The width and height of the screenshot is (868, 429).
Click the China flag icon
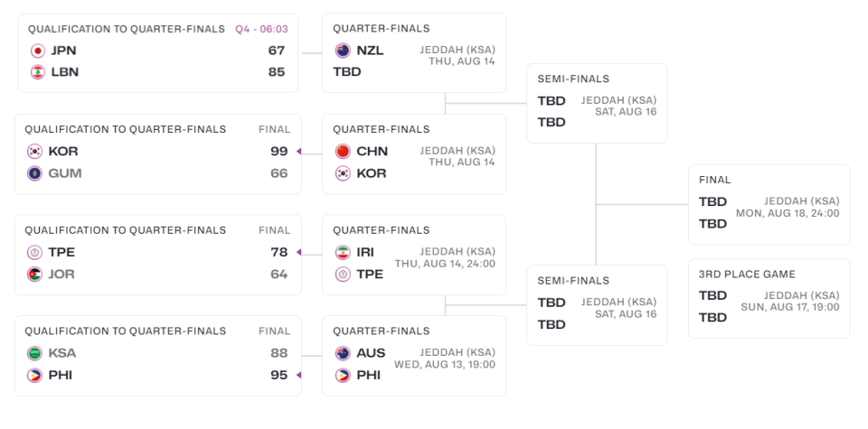(x=343, y=152)
